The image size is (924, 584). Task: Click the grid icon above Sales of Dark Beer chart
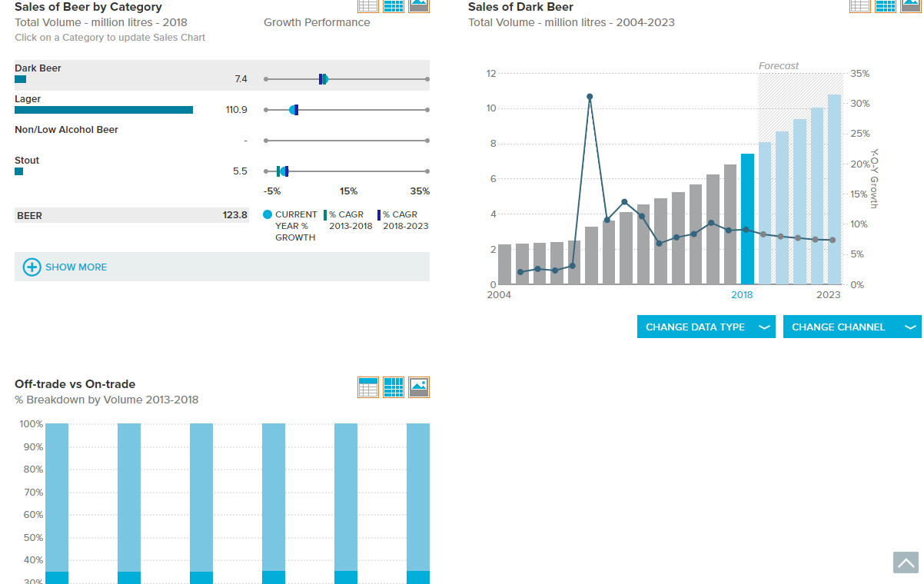pyautogui.click(x=886, y=5)
